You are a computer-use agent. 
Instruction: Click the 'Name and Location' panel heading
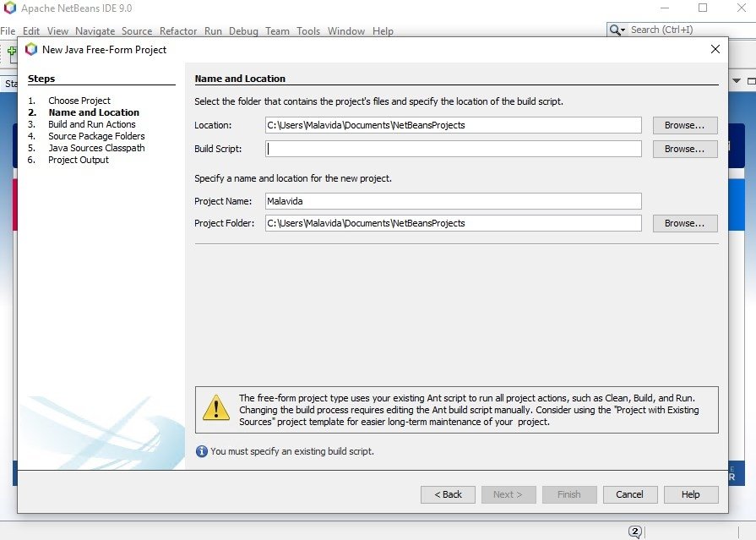[240, 79]
